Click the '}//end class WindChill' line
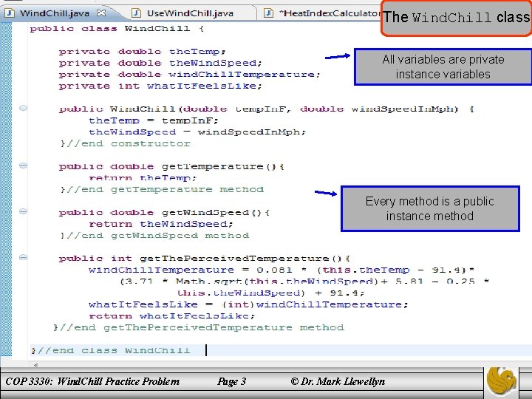This screenshot has width=532, height=399. pos(110,350)
